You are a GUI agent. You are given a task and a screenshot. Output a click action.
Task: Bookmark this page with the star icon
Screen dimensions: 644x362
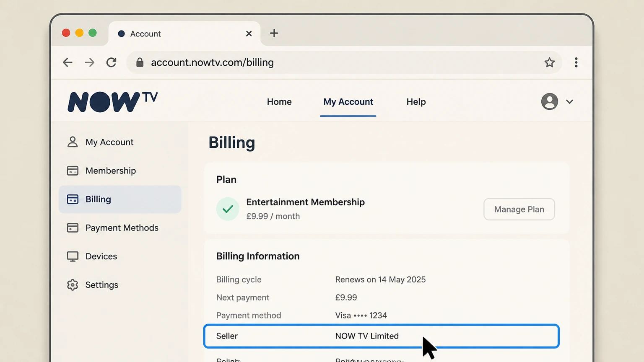(550, 62)
